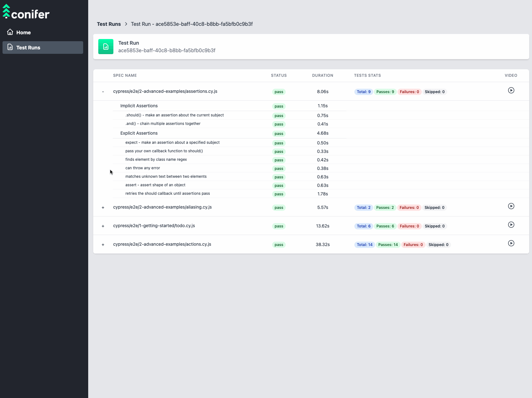Screen dimensions: 532x398
Task: Play video for todo.cy.js spec
Action: pos(511,225)
